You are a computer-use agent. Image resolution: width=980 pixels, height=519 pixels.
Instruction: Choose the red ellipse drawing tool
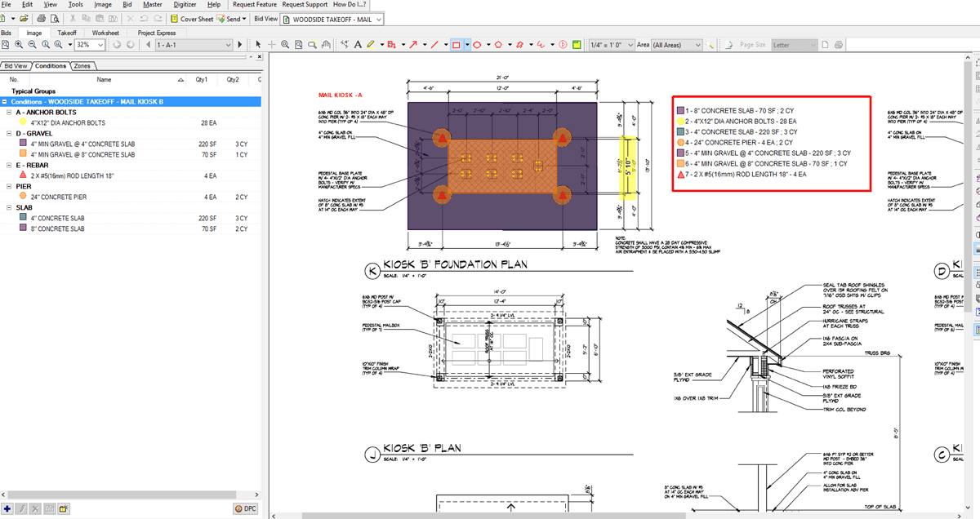pos(477,45)
